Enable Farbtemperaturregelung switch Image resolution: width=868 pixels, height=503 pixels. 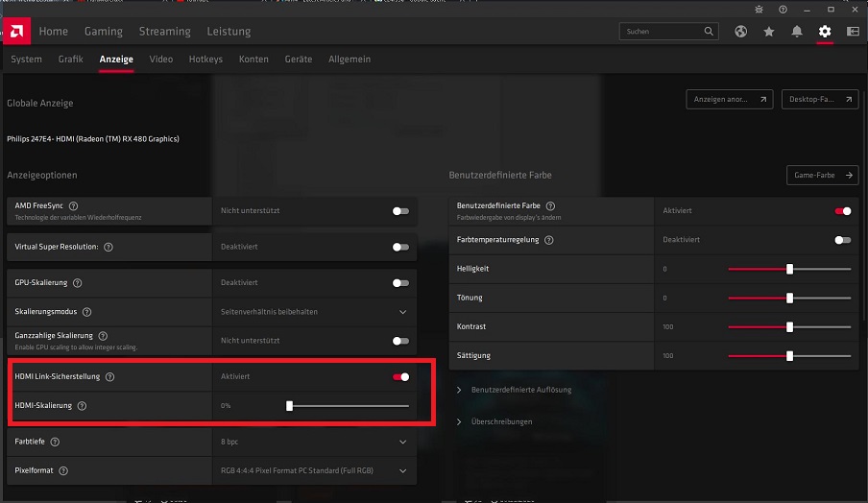[x=843, y=240]
